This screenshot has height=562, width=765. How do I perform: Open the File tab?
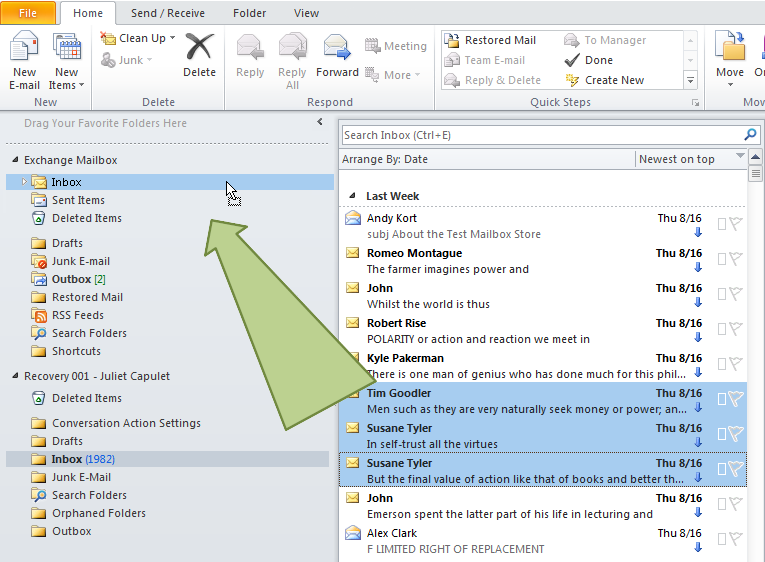click(28, 13)
